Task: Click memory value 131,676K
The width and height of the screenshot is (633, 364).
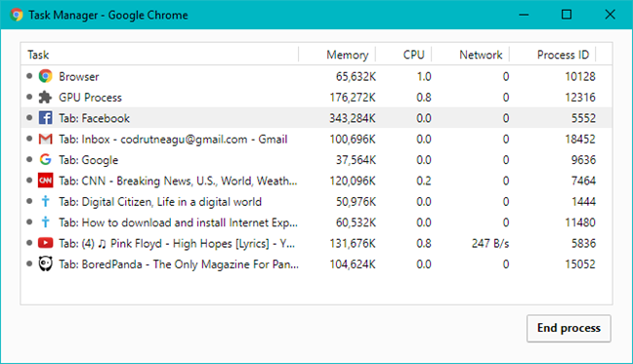Action: tap(353, 243)
